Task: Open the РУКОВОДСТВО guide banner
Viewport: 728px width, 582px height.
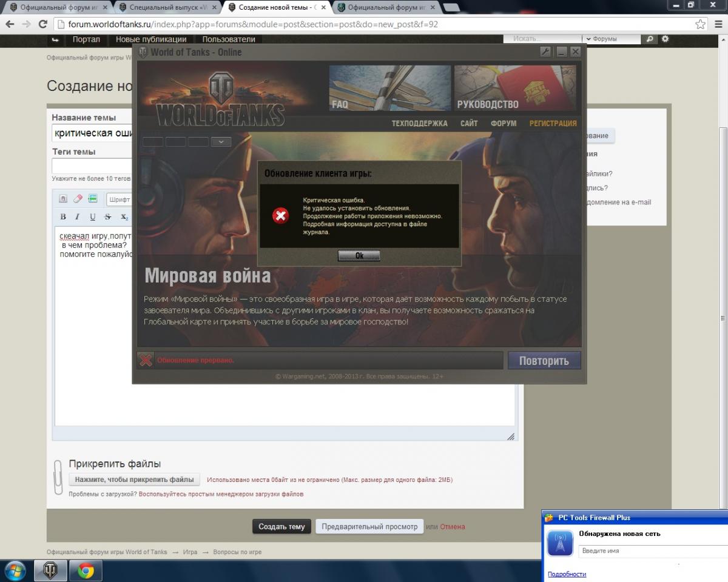Action: click(515, 88)
